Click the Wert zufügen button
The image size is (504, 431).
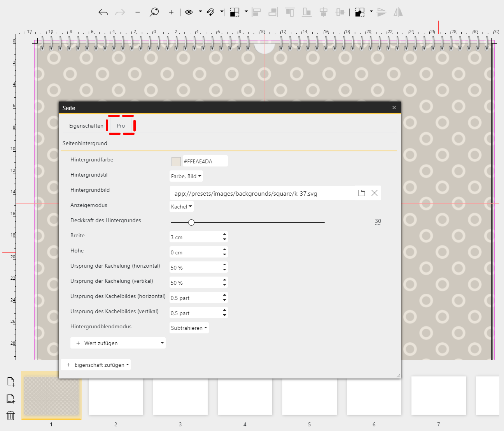click(118, 343)
